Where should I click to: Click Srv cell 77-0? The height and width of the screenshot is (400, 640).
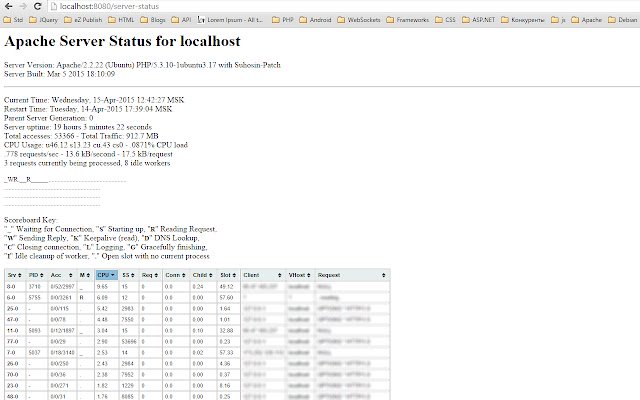[13, 342]
